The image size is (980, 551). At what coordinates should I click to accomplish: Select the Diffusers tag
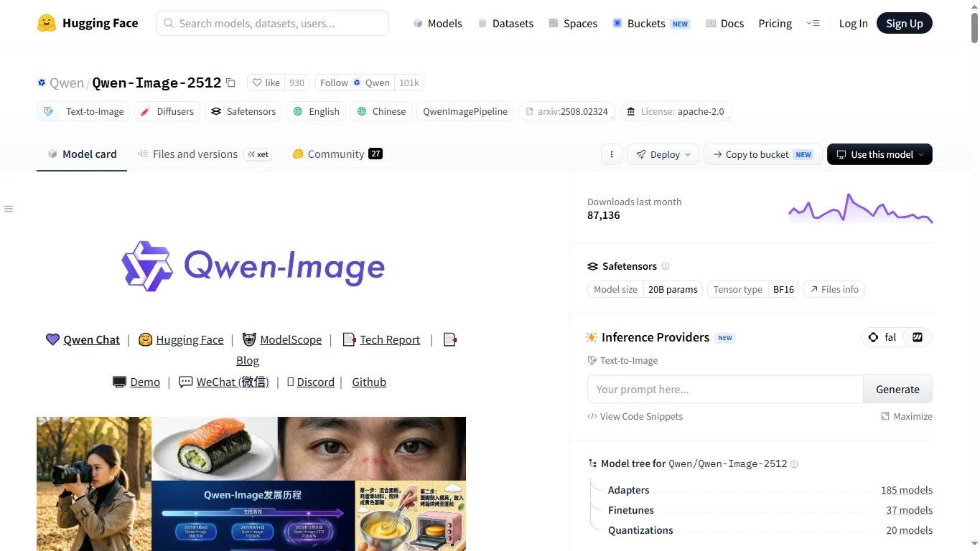167,111
